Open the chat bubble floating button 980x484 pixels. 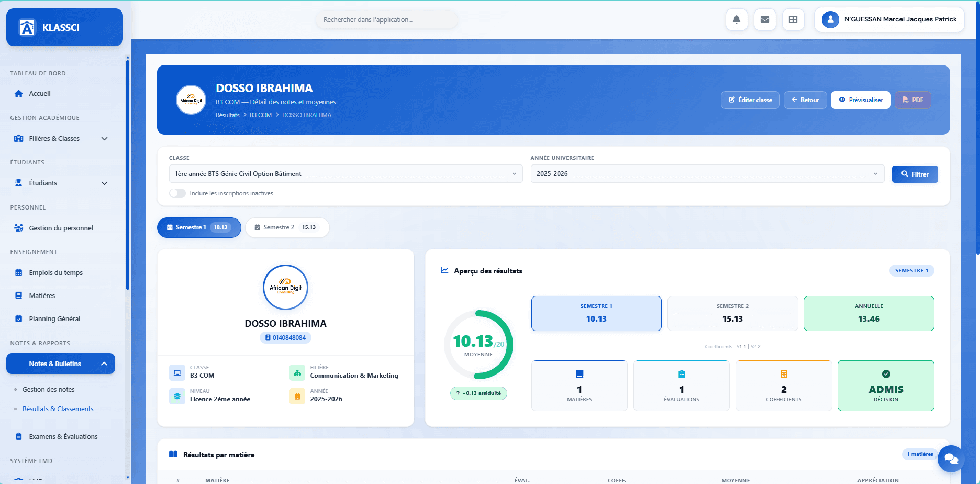951,459
